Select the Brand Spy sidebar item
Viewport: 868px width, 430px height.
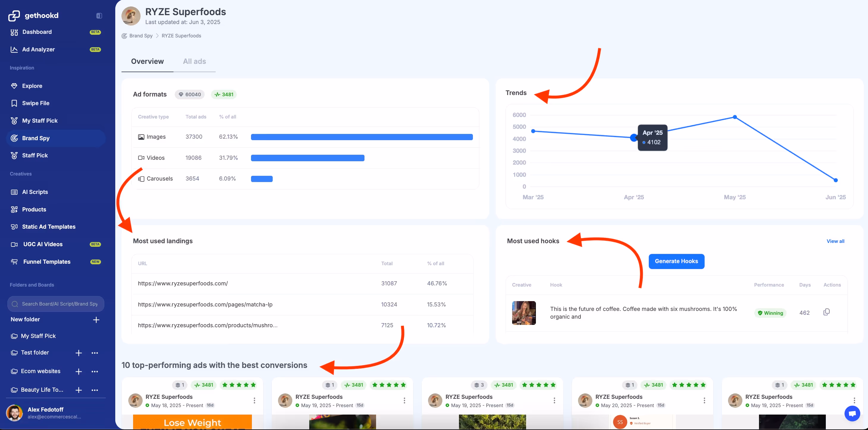(56, 138)
